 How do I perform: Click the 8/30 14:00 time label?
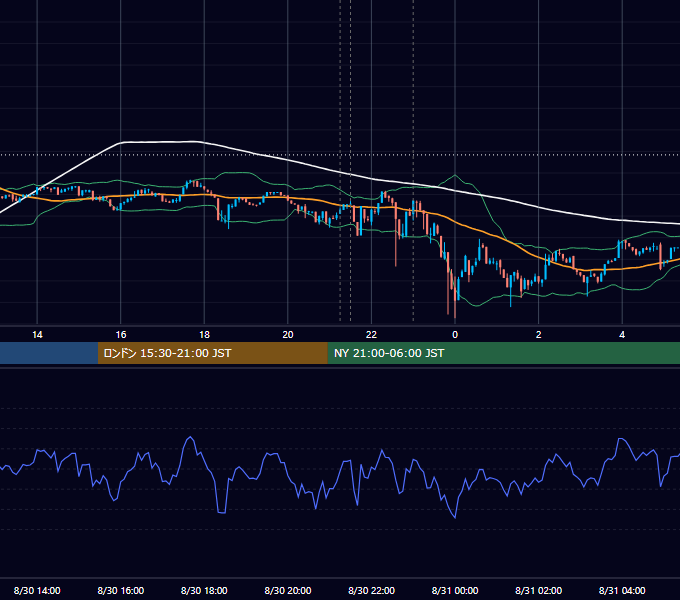tap(37, 590)
